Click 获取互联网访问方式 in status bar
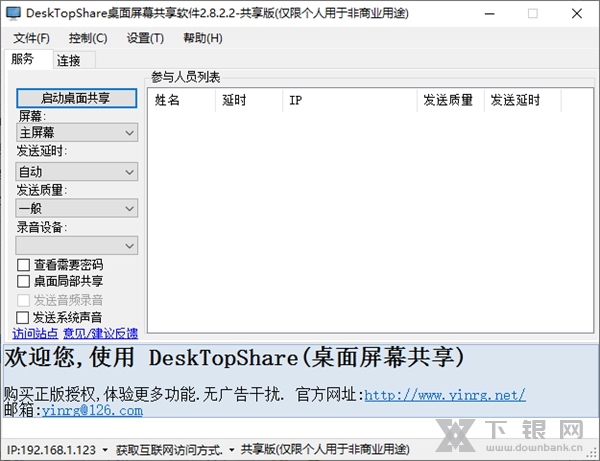Viewport: 600px width, 461px height. point(168,450)
